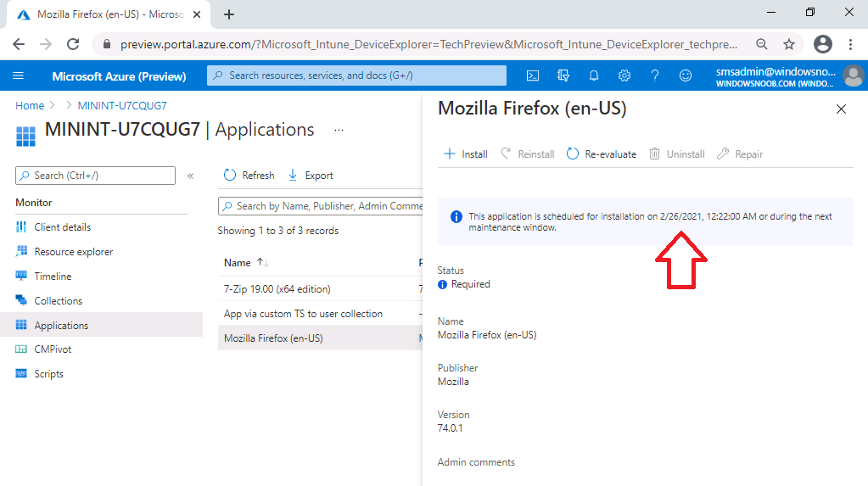This screenshot has height=486, width=868.
Task: Click the browser Back arrow
Action: [x=19, y=44]
